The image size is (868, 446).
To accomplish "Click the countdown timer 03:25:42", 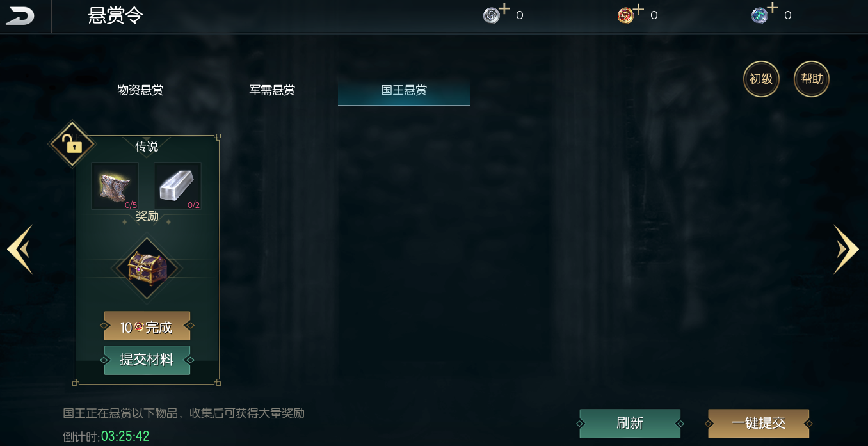I will [x=125, y=437].
